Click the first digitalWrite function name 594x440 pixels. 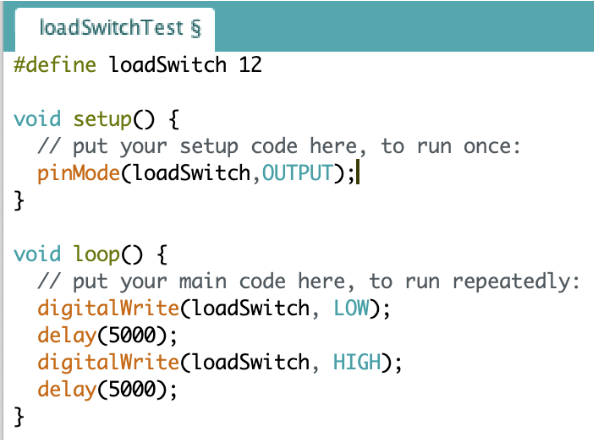[108, 308]
